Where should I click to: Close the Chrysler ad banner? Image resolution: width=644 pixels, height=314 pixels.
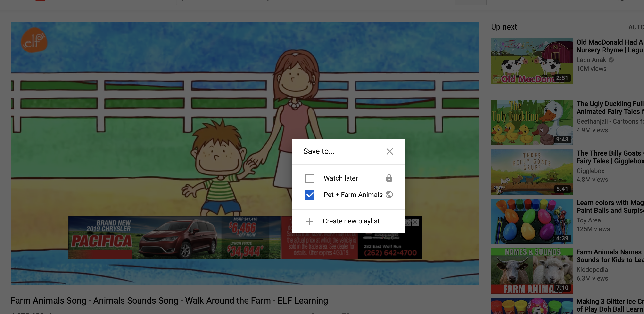(x=415, y=222)
